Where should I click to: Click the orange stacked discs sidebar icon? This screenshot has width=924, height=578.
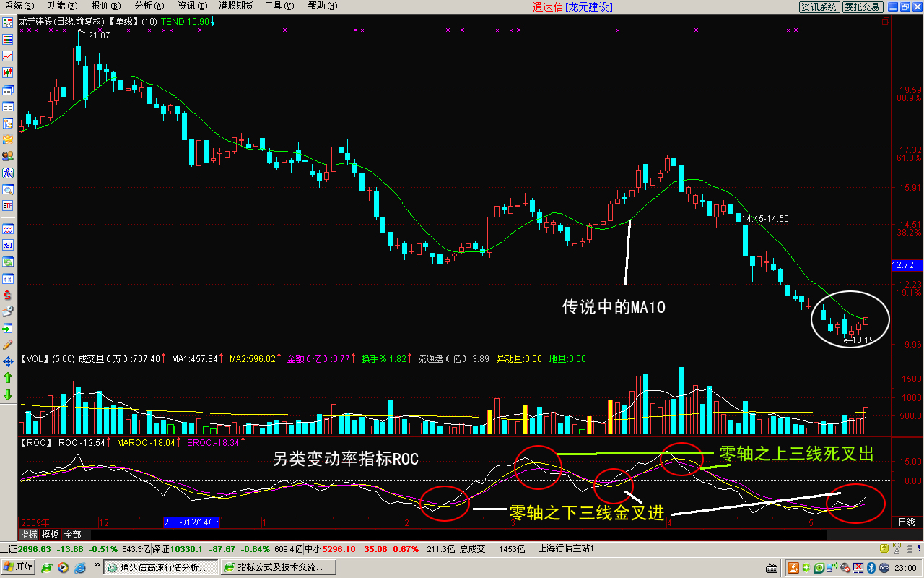point(8,140)
